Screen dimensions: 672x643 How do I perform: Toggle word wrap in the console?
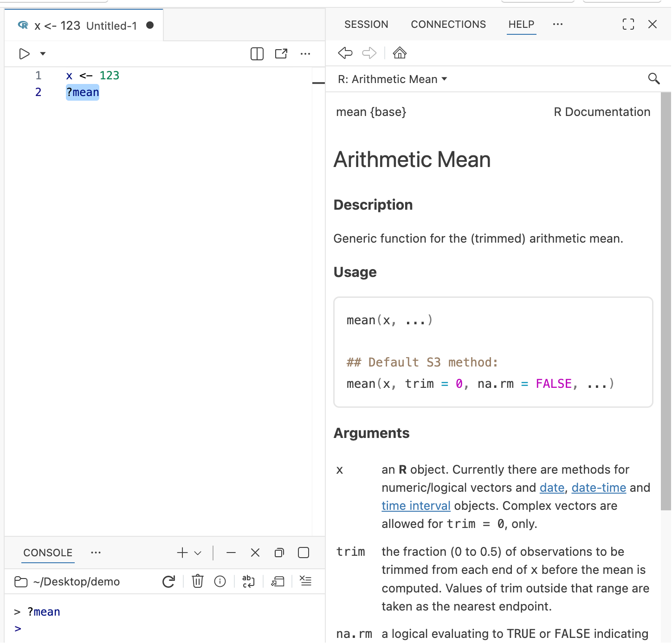pos(248,581)
